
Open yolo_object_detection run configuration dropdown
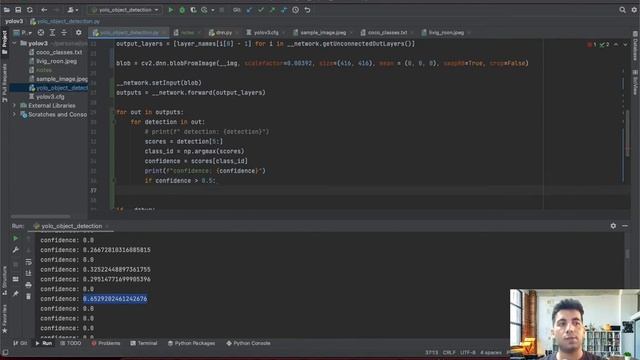[125, 10]
